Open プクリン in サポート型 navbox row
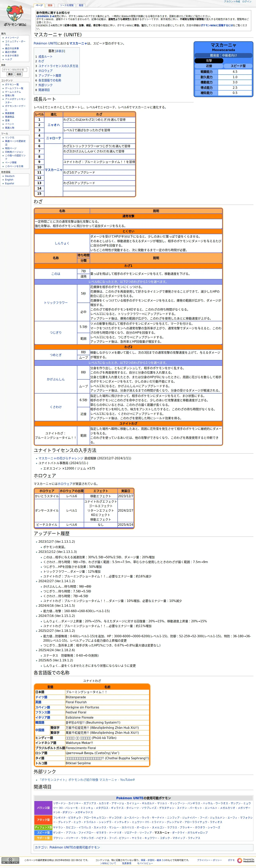This screenshot has height=868, width=256. (x=58, y=838)
